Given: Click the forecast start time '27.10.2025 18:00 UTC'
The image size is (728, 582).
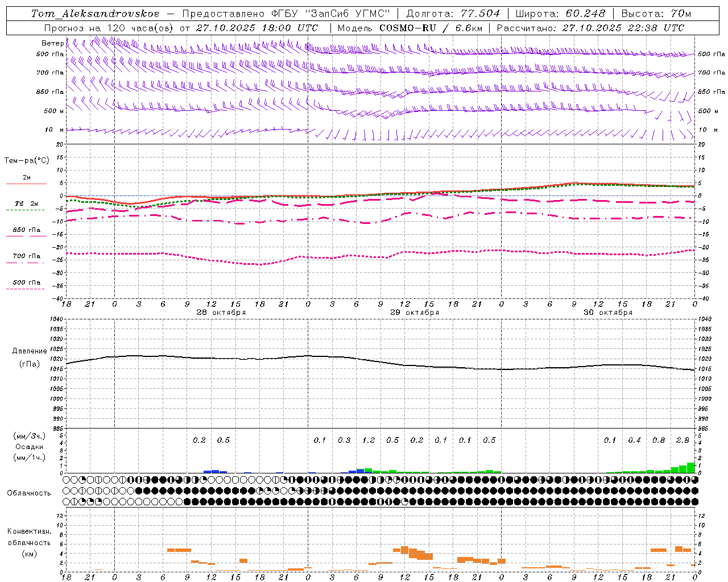Looking at the screenshot, I should [x=257, y=28].
